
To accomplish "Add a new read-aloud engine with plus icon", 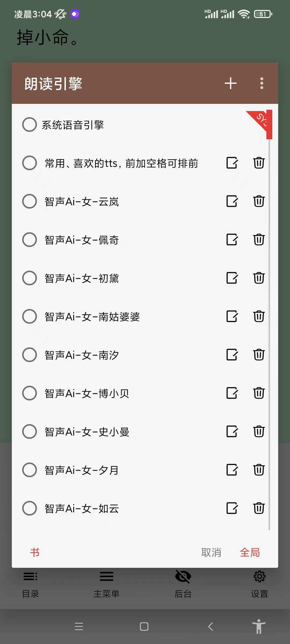I will tap(230, 83).
